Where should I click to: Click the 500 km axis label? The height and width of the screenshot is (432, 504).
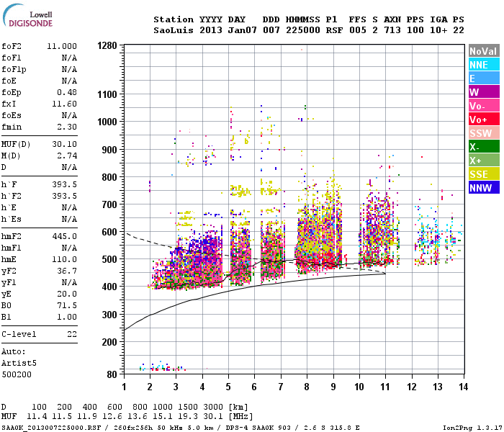(109, 259)
